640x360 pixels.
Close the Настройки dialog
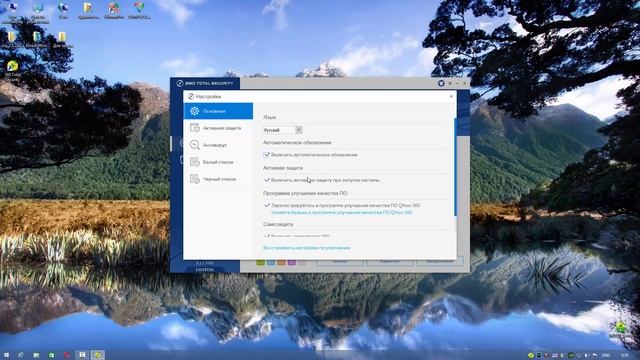point(451,96)
